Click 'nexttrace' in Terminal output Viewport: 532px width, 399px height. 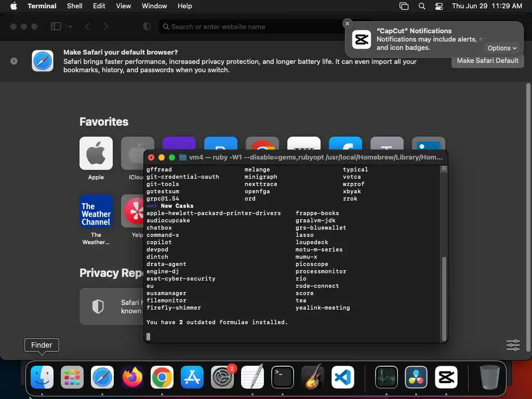click(261, 184)
